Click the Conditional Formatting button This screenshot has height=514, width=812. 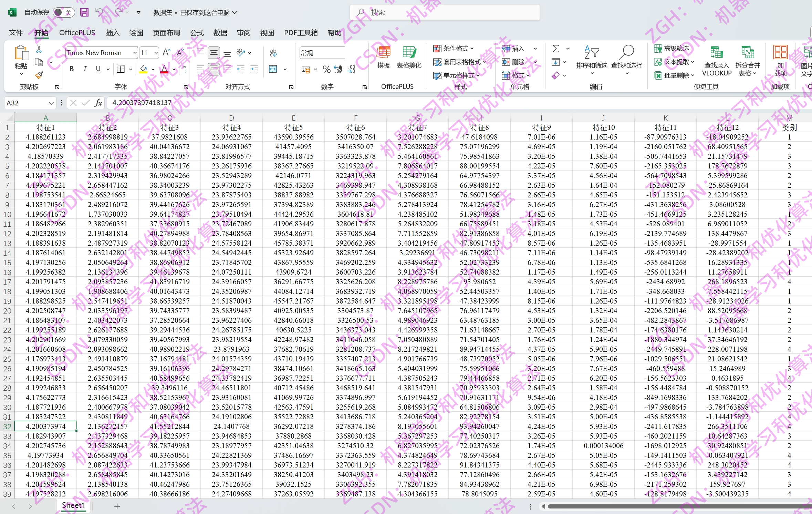[454, 49]
